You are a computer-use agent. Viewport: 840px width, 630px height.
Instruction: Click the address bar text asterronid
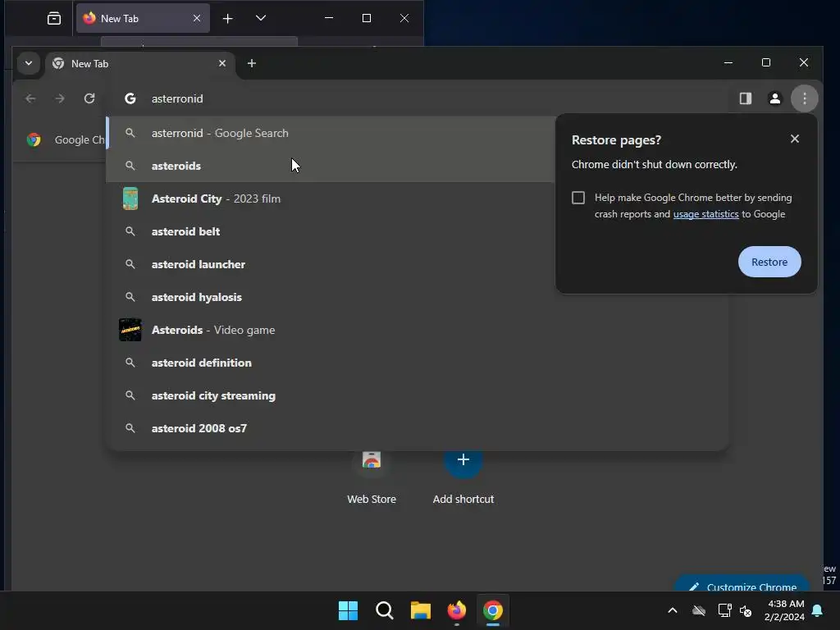pyautogui.click(x=177, y=98)
